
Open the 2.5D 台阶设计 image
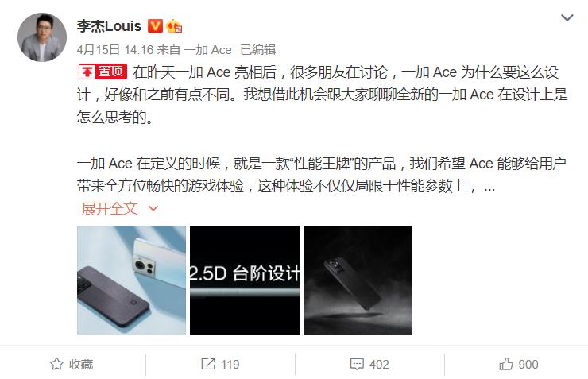[x=245, y=280]
